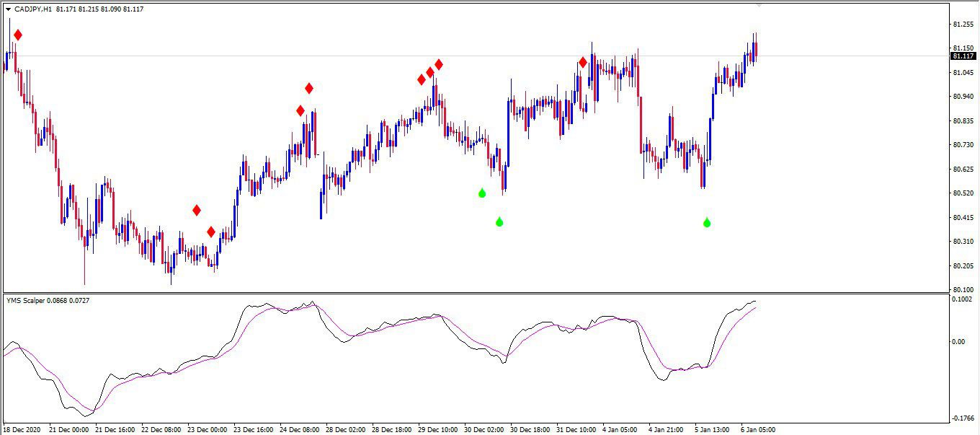Click the -0.1766 value on indicator scale

point(962,418)
